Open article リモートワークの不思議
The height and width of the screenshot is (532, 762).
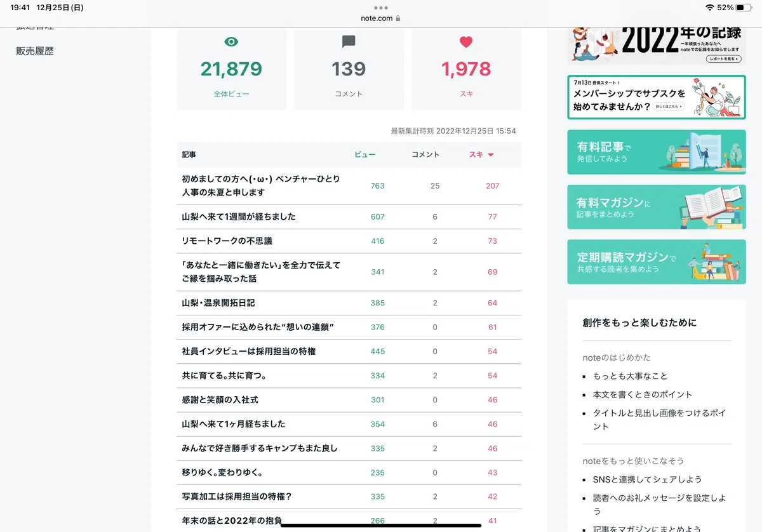227,241
